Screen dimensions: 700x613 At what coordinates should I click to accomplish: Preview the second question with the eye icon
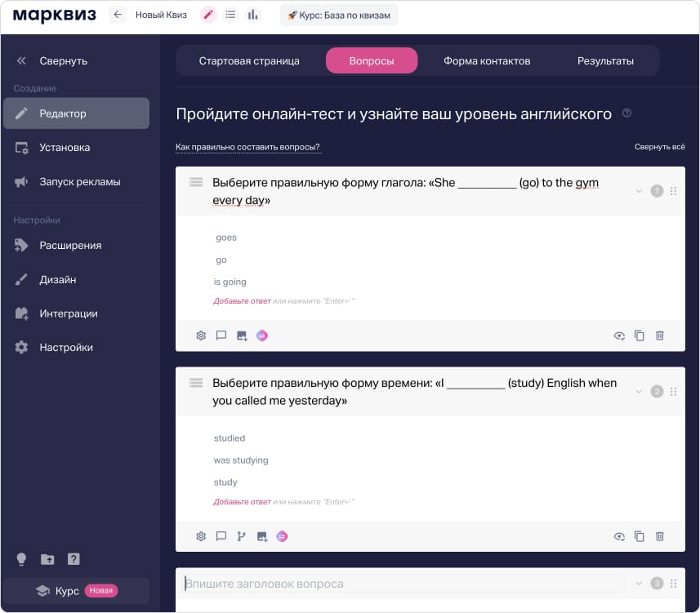619,536
